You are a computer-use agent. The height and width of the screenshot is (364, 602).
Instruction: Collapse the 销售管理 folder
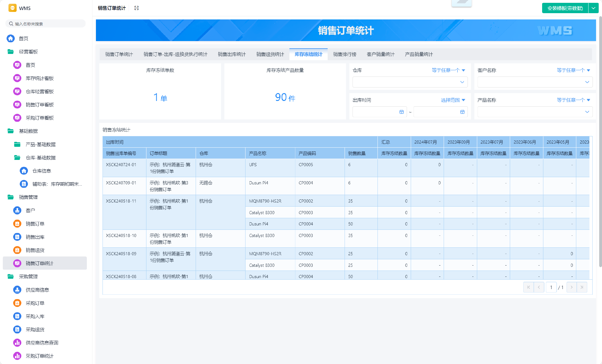[11, 197]
